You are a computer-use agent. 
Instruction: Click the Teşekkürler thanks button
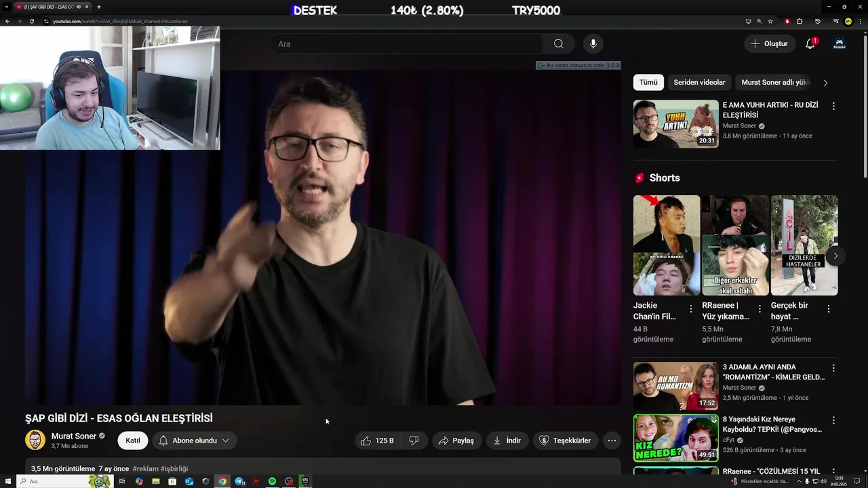tap(565, 441)
